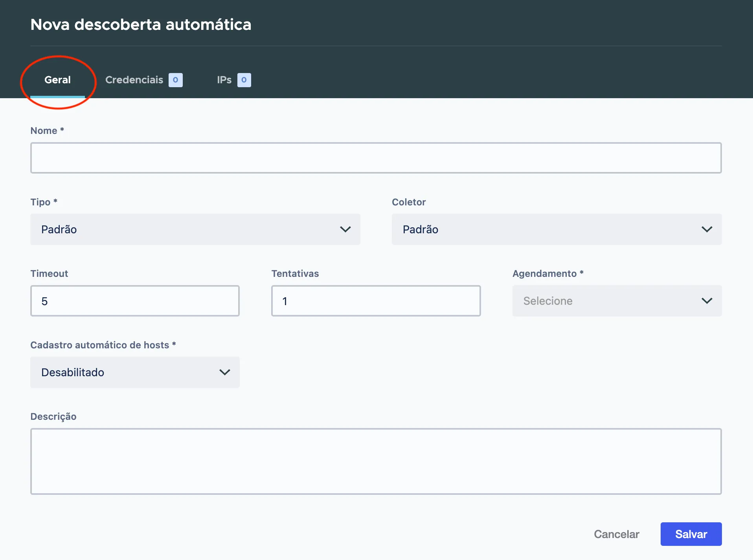Click the Tentativas field
The image size is (753, 560).
pyautogui.click(x=376, y=301)
